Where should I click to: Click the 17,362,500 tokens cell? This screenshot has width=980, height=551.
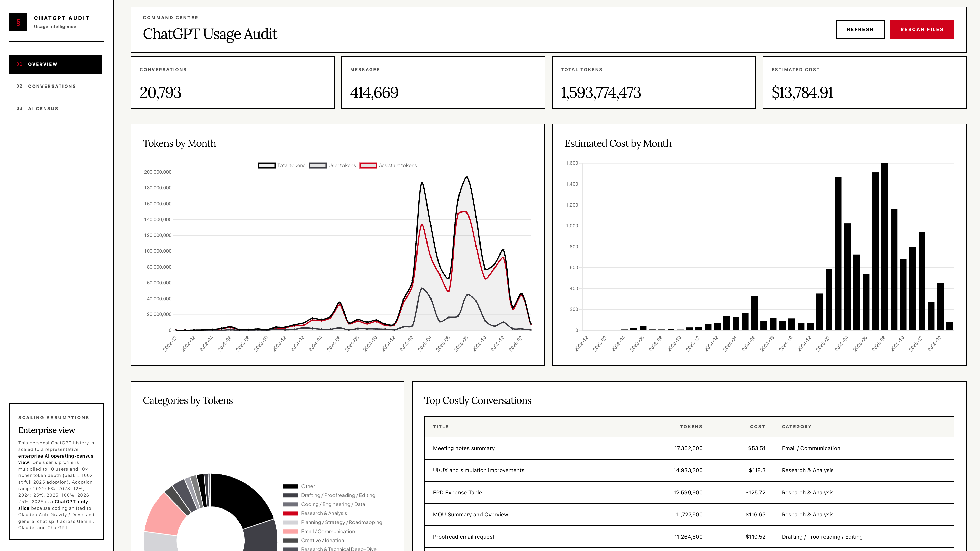(x=688, y=448)
